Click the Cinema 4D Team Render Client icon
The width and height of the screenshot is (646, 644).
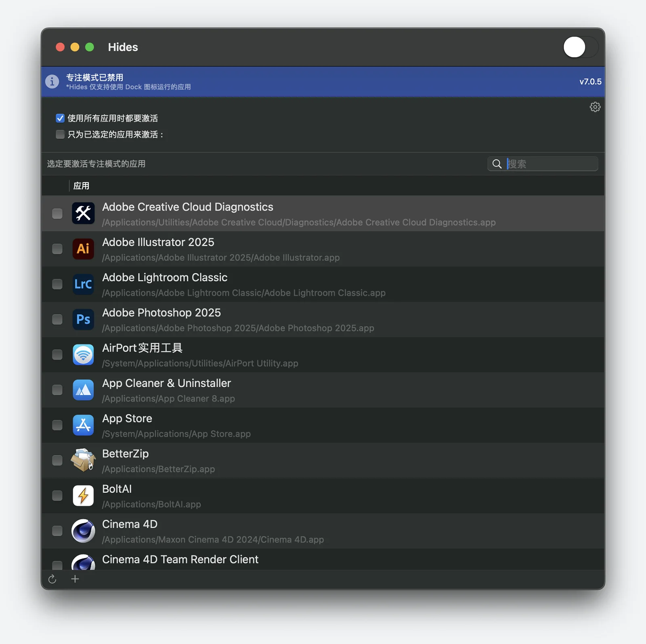click(x=83, y=562)
